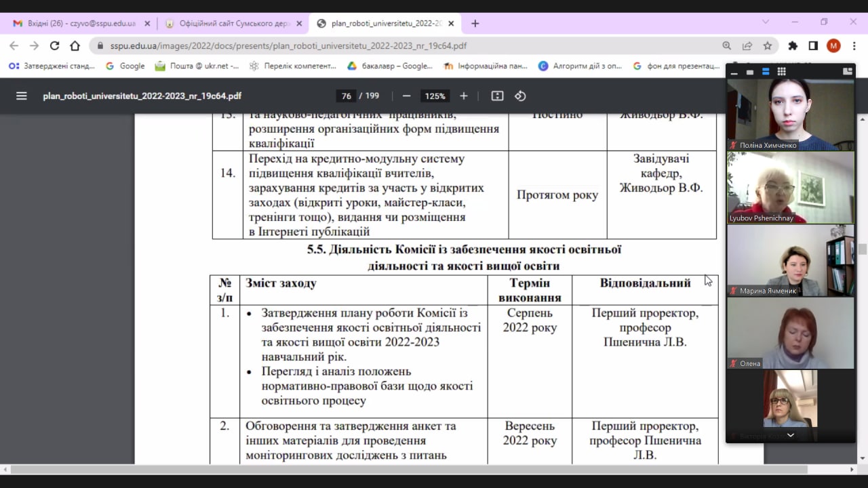
Task: Click the Відповідальний column header
Action: (x=645, y=283)
